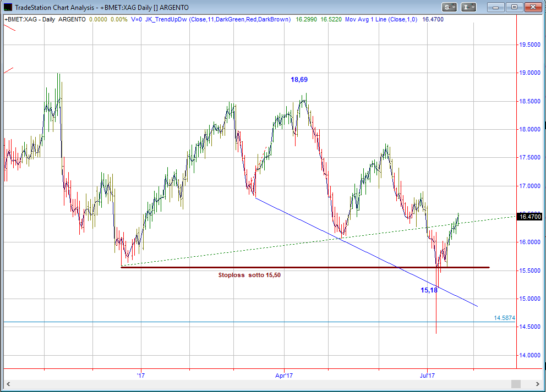Click the 19.0000 price axis label

[529, 73]
